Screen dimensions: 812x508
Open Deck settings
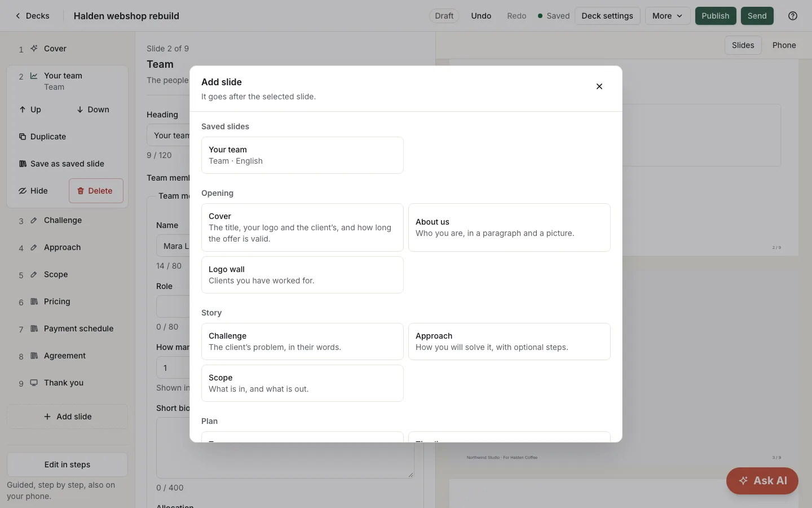click(607, 16)
